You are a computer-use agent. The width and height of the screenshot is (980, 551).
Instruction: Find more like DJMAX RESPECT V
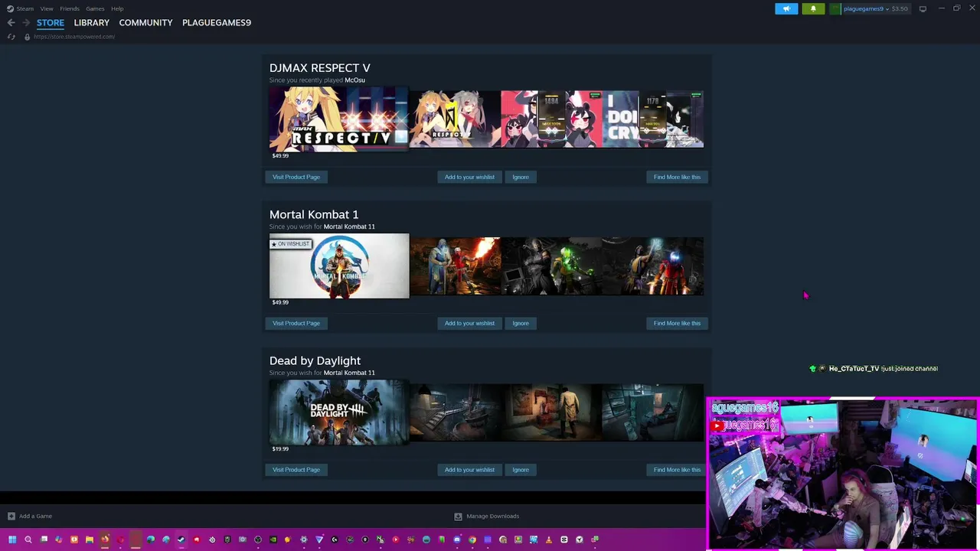677,177
